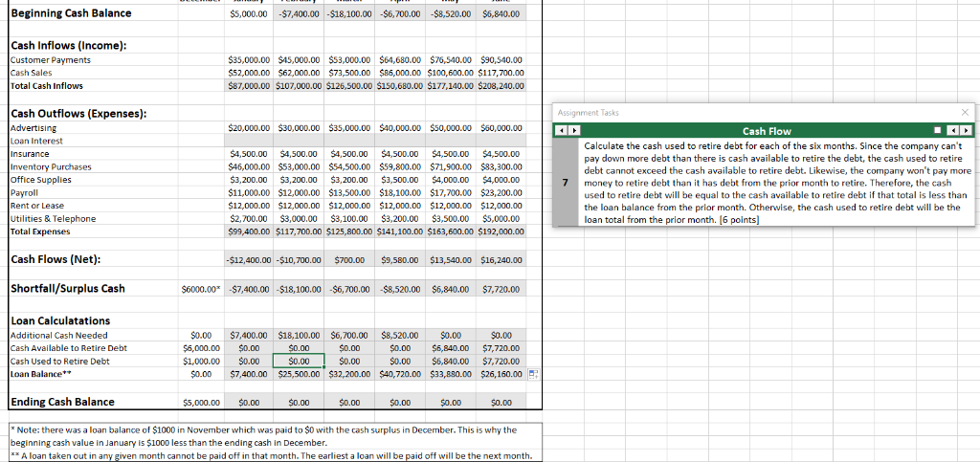Select Advertising value $20,000.00
Viewport: 980px width, 462px height.
250,128
